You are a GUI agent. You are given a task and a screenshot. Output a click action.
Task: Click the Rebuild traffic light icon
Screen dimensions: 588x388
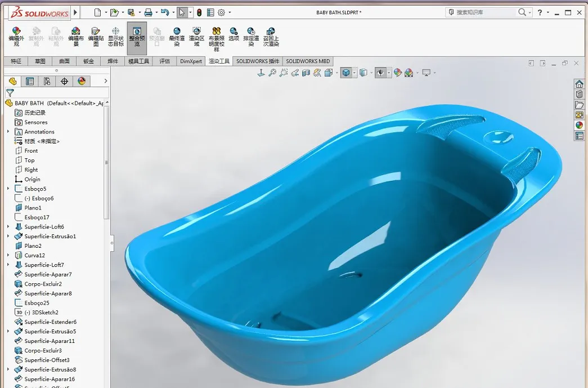(199, 12)
